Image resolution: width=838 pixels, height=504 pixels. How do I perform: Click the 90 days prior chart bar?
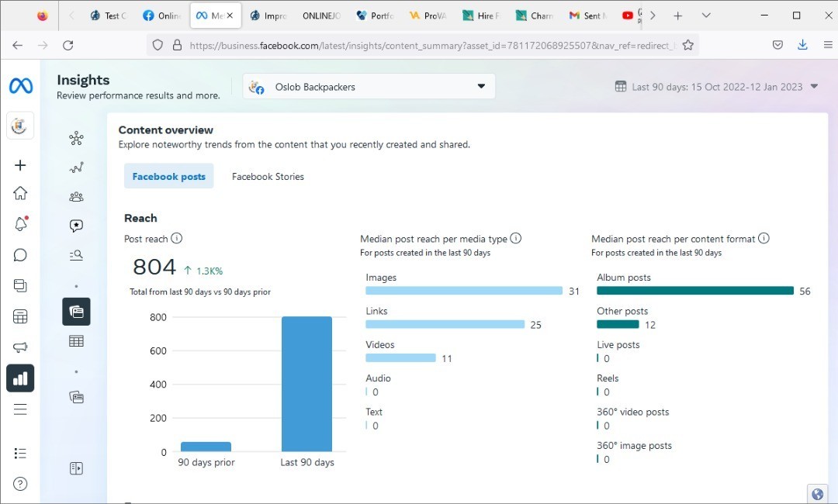point(206,447)
